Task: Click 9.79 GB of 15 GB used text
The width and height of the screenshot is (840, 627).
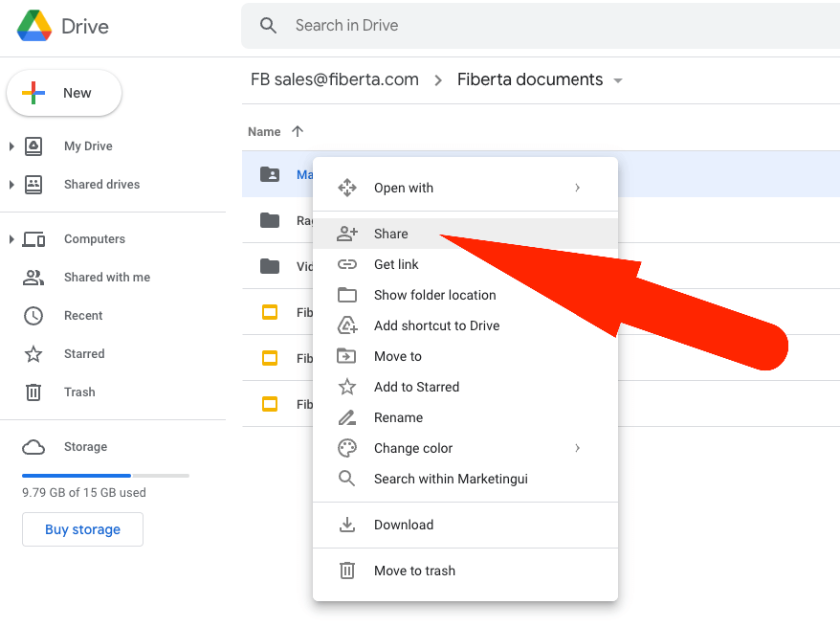Action: pos(84,492)
